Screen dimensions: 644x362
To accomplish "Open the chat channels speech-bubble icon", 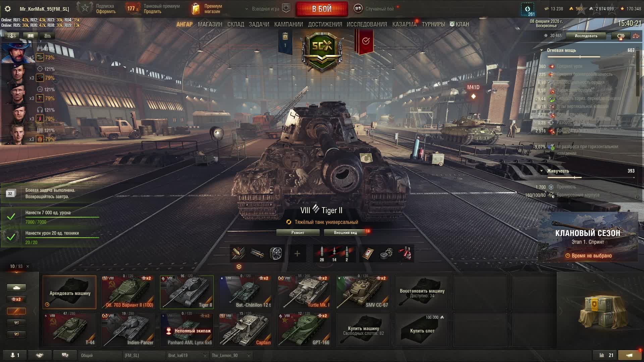I will click(65, 355).
